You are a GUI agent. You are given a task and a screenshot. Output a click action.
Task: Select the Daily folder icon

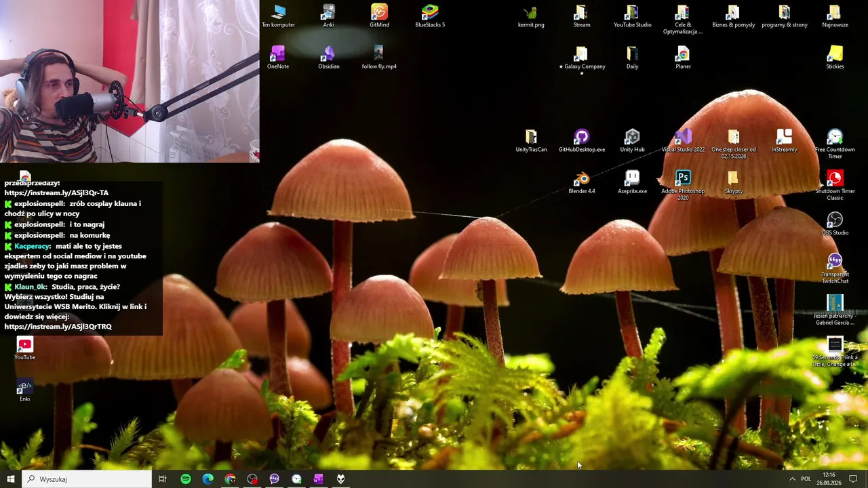[632, 58]
